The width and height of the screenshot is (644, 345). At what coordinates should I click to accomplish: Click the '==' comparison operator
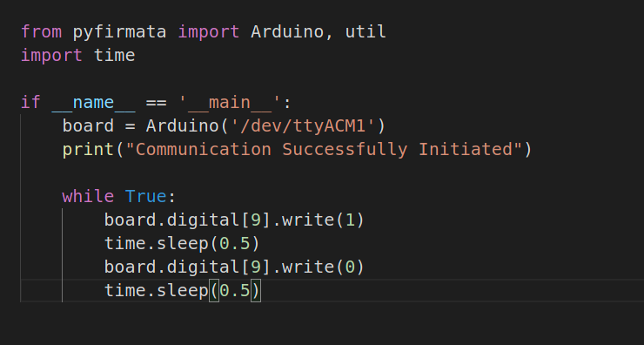(156, 103)
